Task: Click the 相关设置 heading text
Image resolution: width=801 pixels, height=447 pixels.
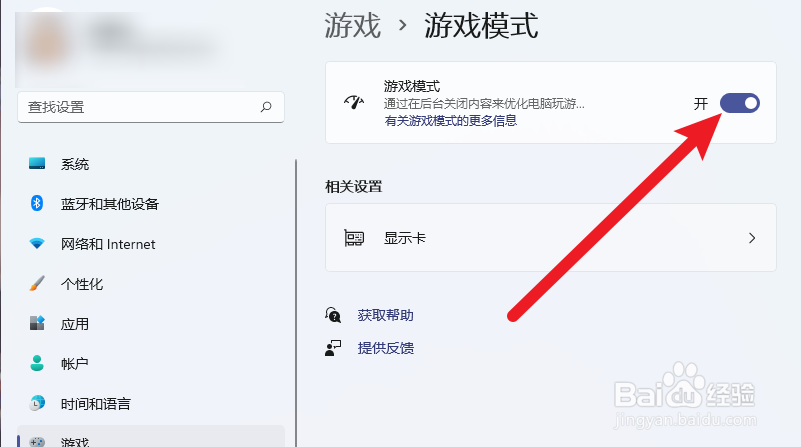Action: (x=354, y=186)
